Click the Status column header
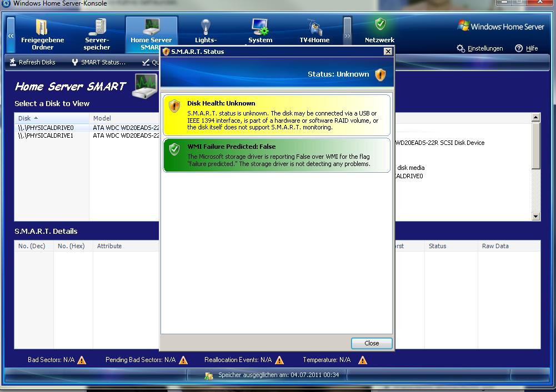This screenshot has width=556, height=392. [x=451, y=246]
